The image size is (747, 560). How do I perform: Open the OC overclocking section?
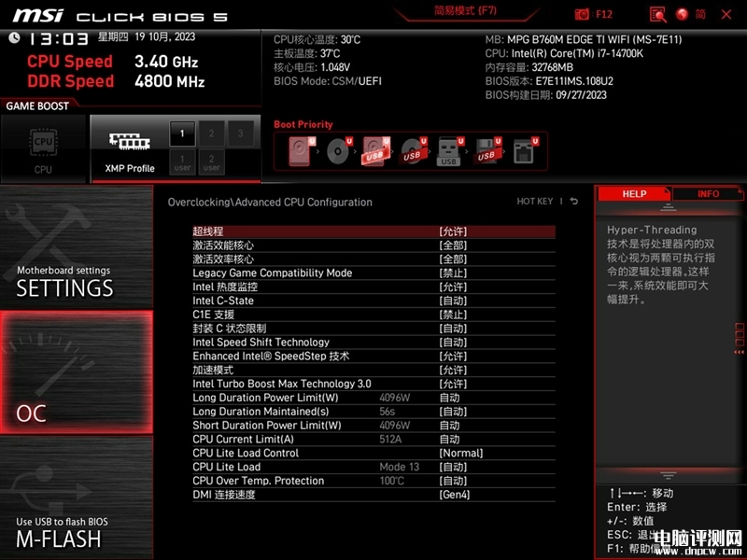[x=77, y=372]
